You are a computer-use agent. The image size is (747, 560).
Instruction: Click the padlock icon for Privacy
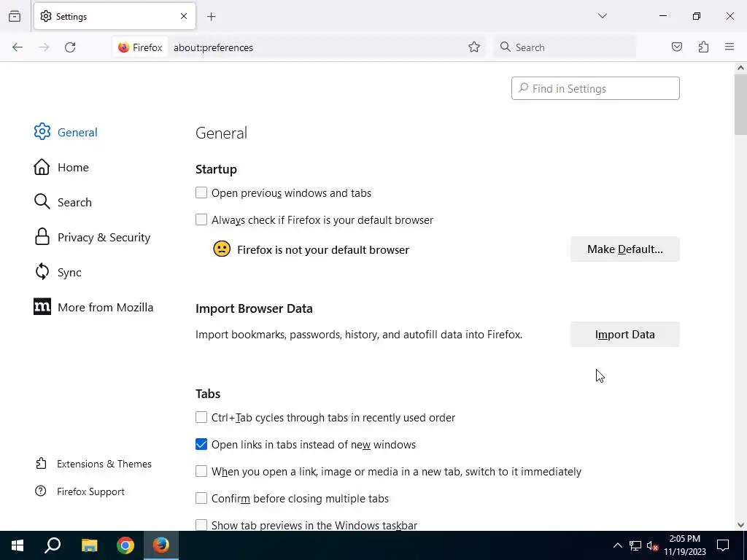[x=42, y=237]
